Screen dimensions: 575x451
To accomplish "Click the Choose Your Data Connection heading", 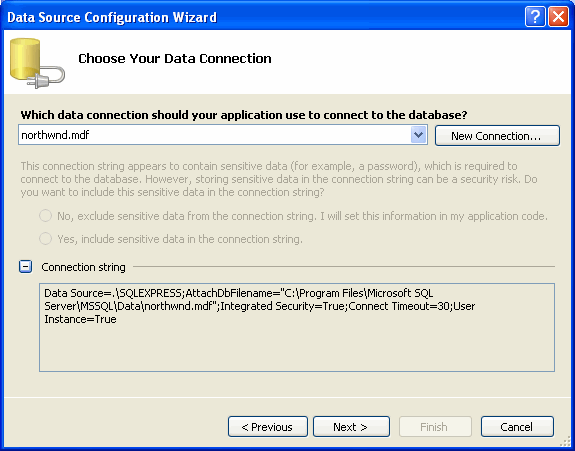I will pyautogui.click(x=175, y=59).
